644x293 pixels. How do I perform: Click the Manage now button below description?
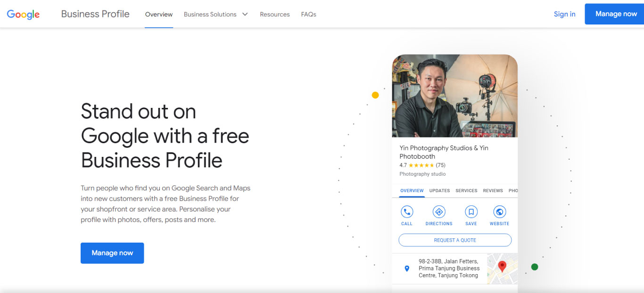coord(112,253)
